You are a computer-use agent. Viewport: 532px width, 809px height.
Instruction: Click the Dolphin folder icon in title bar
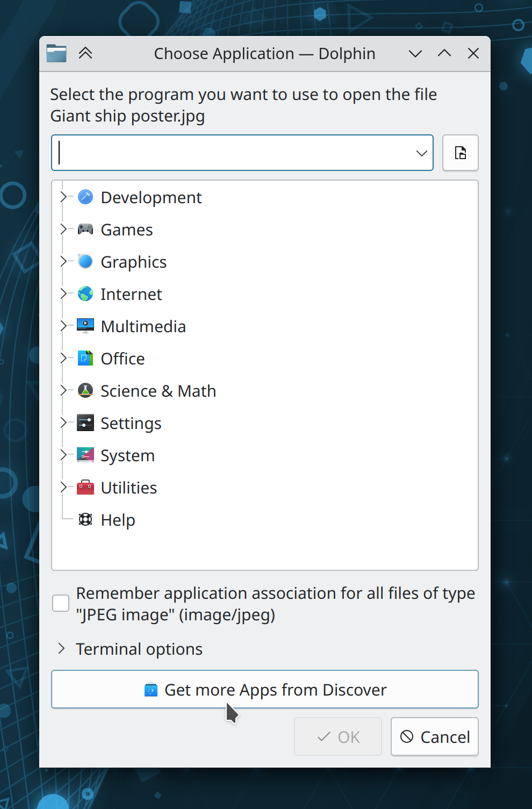click(x=56, y=53)
